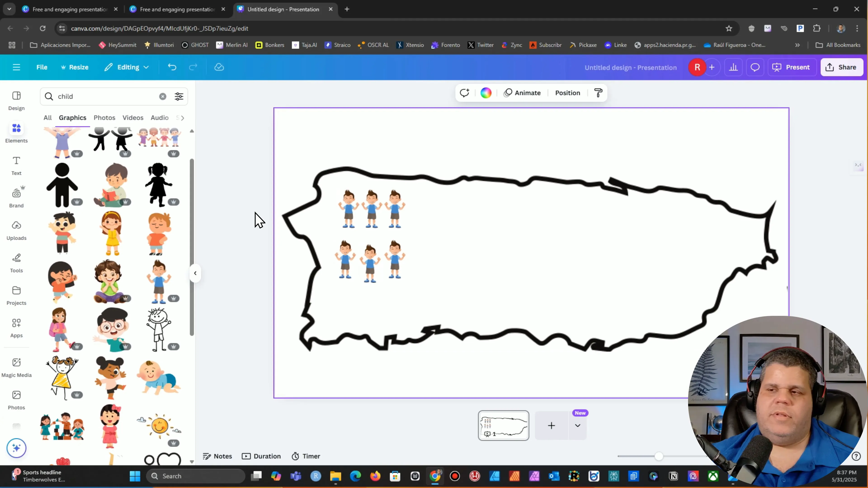Image resolution: width=868 pixels, height=488 pixels.
Task: Start the Timer tool
Action: [306, 456]
